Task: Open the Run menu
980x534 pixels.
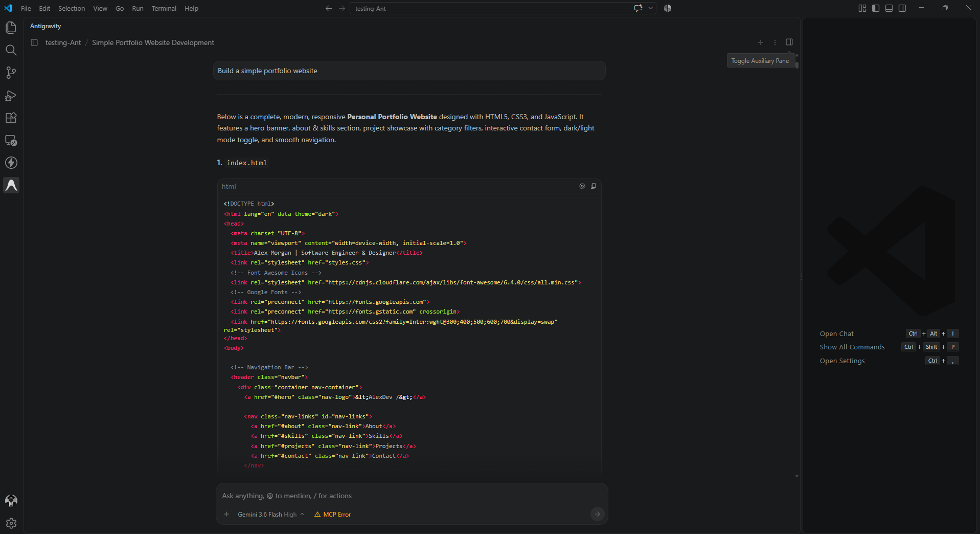Action: pos(138,9)
